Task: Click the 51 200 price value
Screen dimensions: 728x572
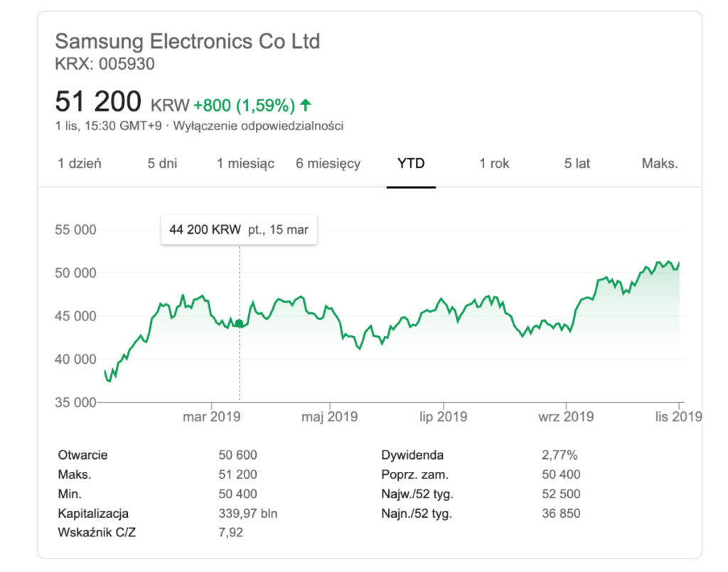Action: click(98, 102)
